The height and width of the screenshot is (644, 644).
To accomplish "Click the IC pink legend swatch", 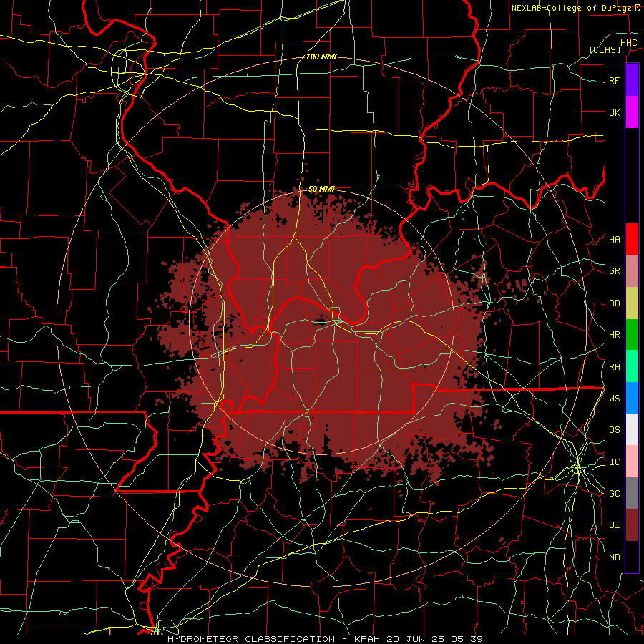I will [632, 462].
